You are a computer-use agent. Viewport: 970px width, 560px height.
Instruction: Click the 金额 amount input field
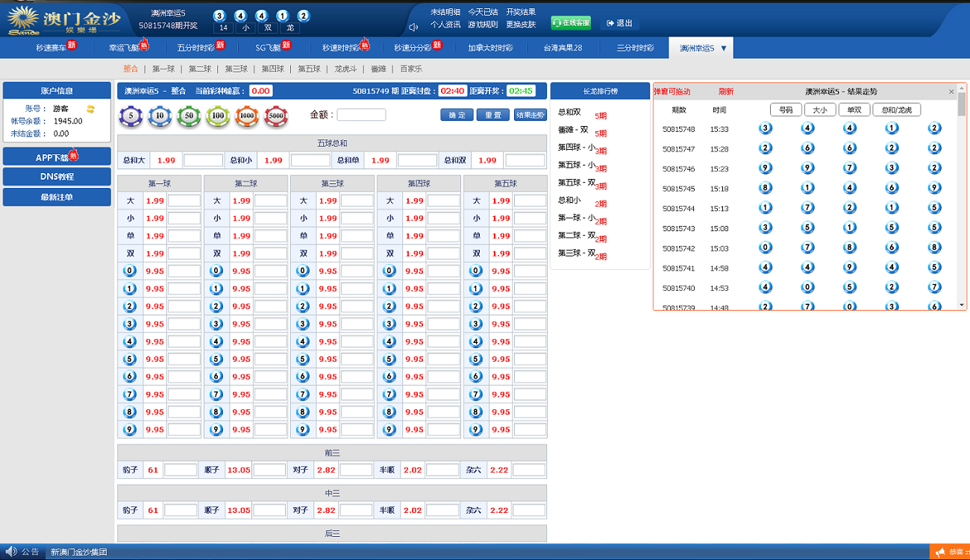click(x=361, y=115)
